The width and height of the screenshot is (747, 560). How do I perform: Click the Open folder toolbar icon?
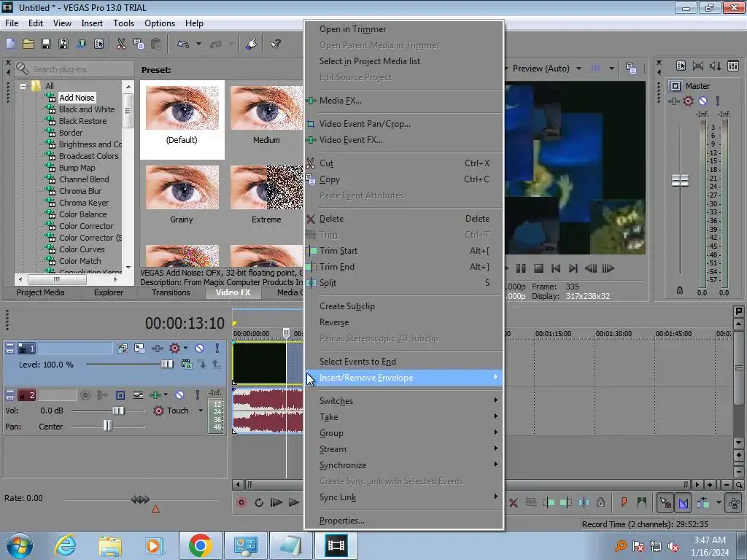[x=28, y=44]
